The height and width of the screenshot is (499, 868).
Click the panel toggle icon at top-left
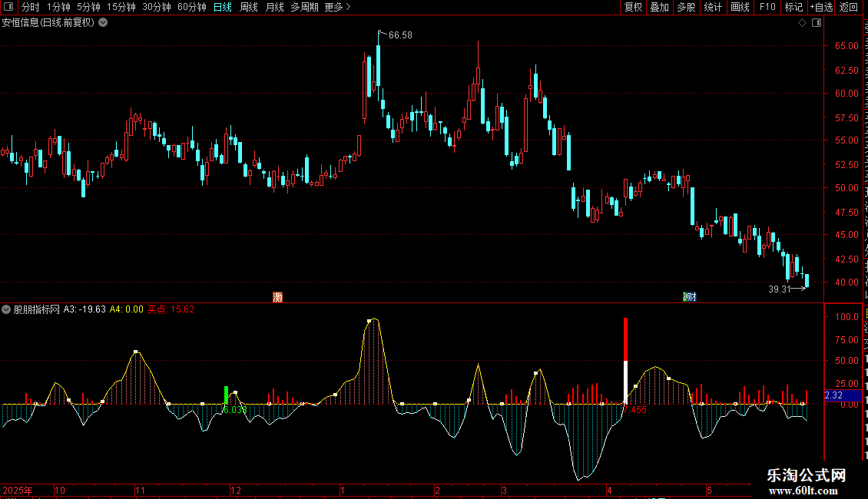coord(8,7)
